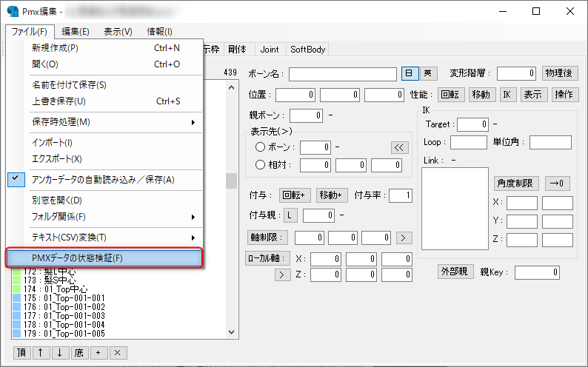588x367 pixels.
Task: Click the 変形階層 input field
Action: click(x=516, y=73)
